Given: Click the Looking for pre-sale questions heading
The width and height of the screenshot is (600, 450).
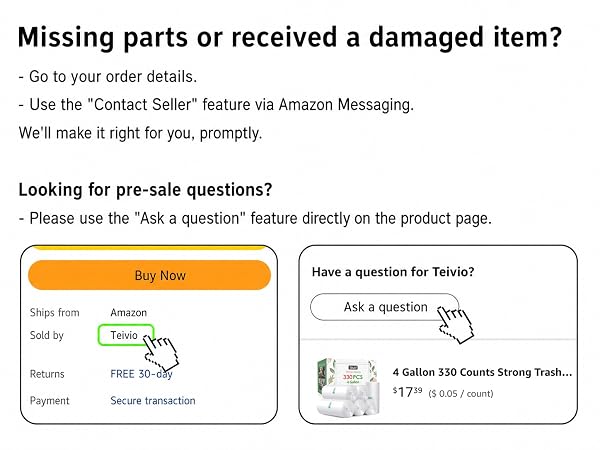Looking at the screenshot, I should (x=145, y=190).
